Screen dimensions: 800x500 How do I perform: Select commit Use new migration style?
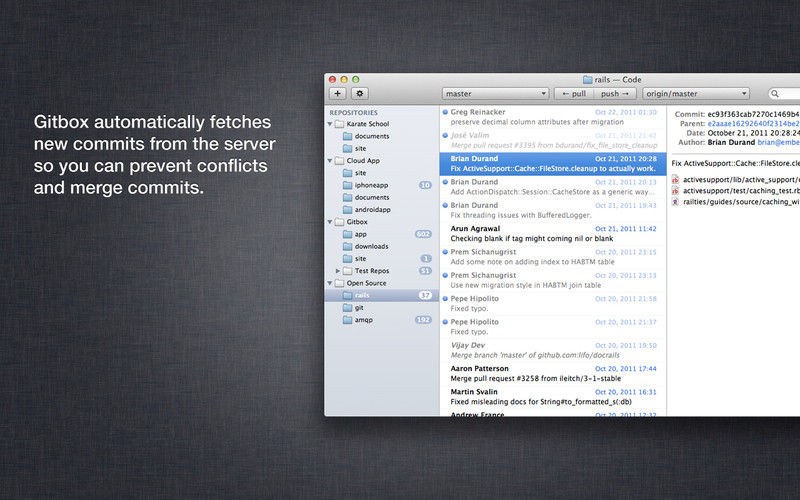click(553, 280)
